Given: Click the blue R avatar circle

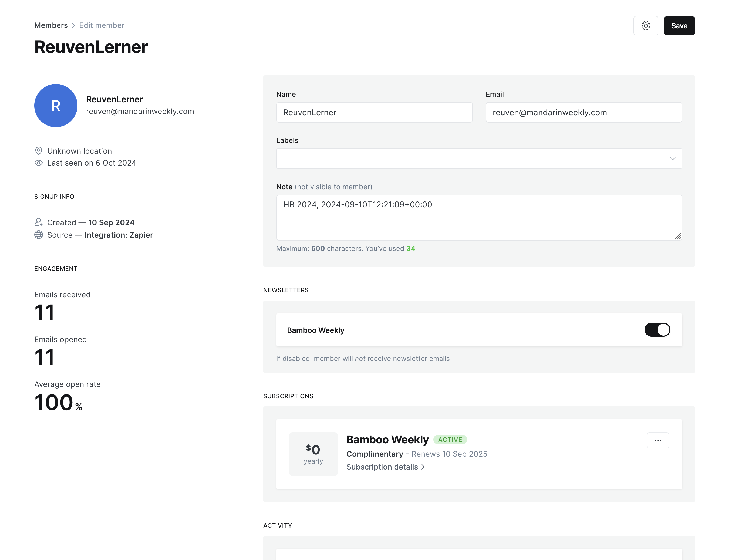Looking at the screenshot, I should (x=56, y=106).
